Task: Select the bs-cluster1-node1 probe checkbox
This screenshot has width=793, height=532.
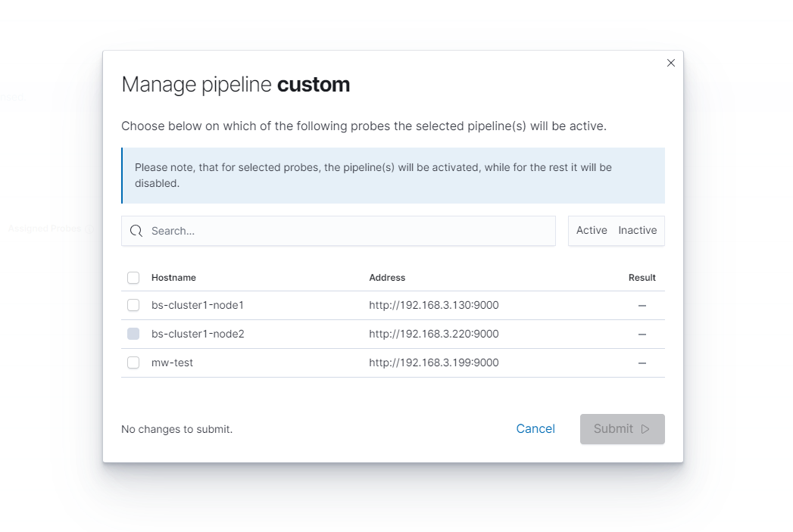Action: tap(133, 305)
